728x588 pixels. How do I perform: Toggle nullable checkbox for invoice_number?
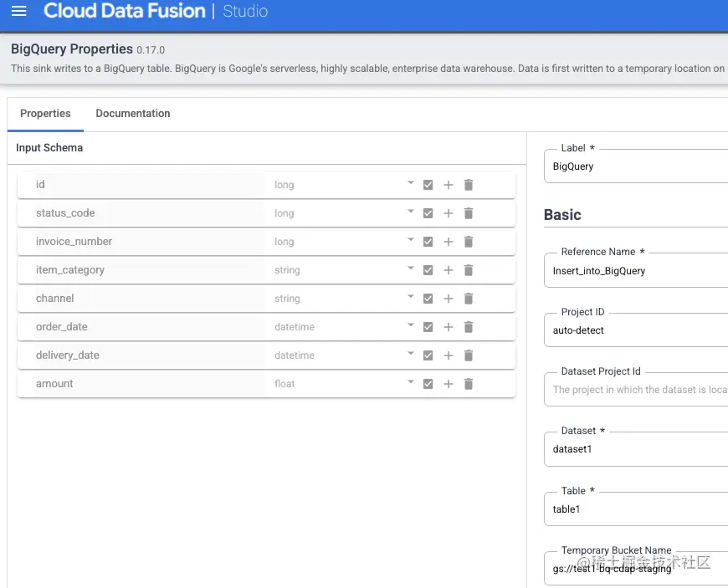[428, 242]
